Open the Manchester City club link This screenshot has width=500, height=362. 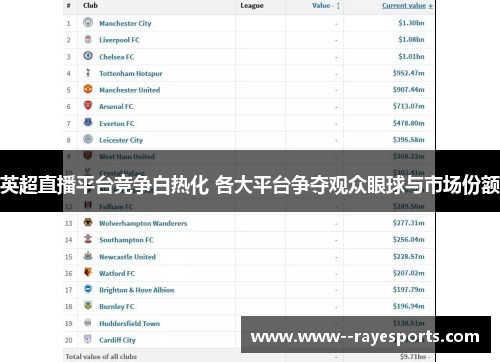tap(125, 23)
